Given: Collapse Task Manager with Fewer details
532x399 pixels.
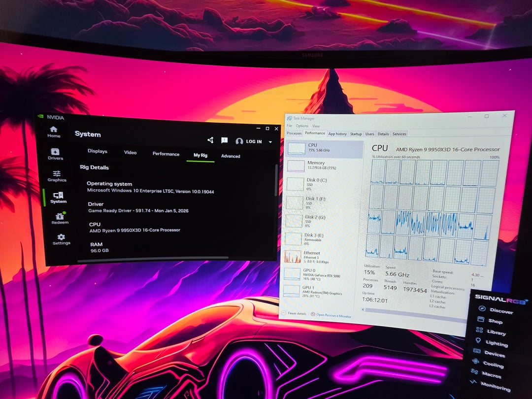Looking at the screenshot, I should click(295, 313).
